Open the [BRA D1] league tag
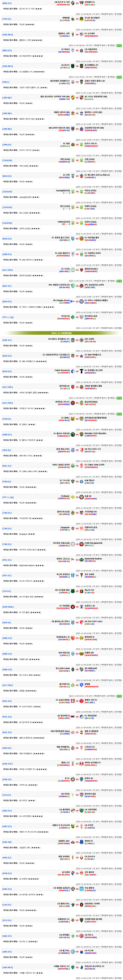This screenshot has width=123, height=980. pyautogui.click(x=7, y=3)
